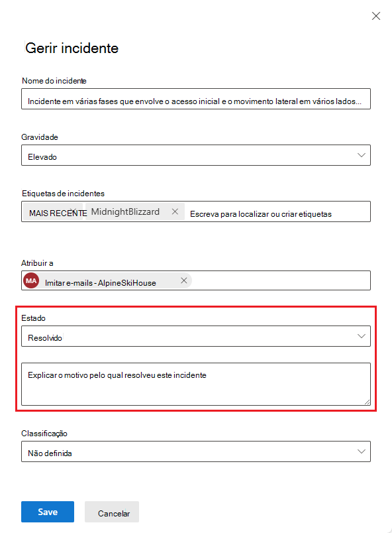Image resolution: width=392 pixels, height=533 pixels.
Task: Click the chevron icon on the Estado field
Action: (x=362, y=336)
